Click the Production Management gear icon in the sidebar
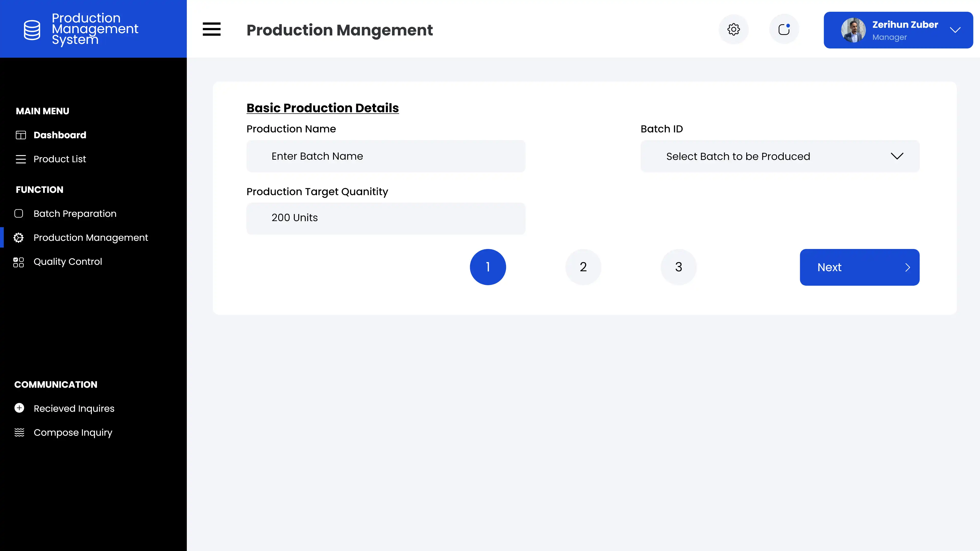 (18, 238)
